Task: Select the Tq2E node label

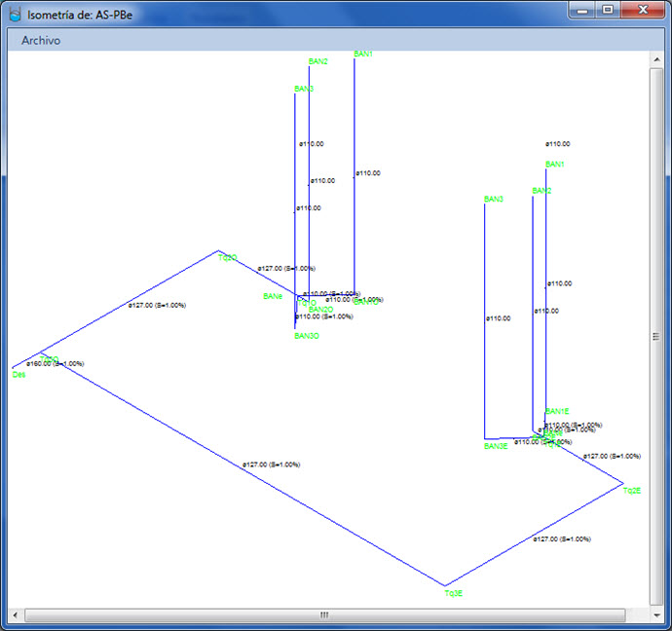Action: pyautogui.click(x=632, y=491)
